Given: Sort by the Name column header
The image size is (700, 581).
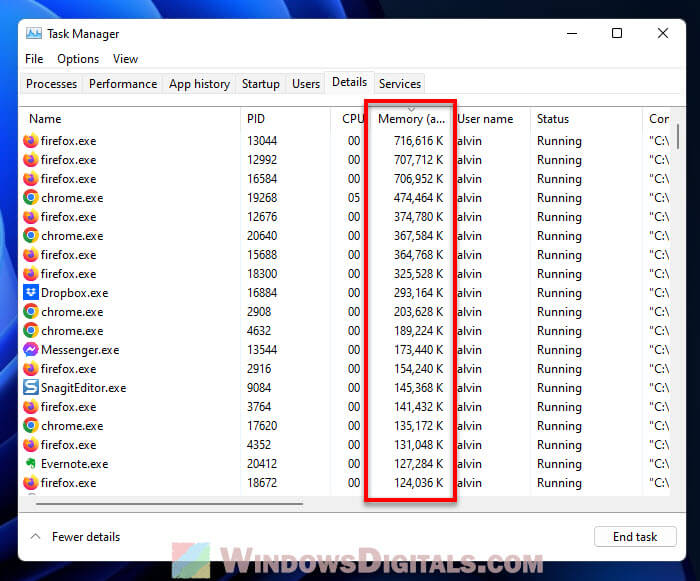Looking at the screenshot, I should (130, 119).
